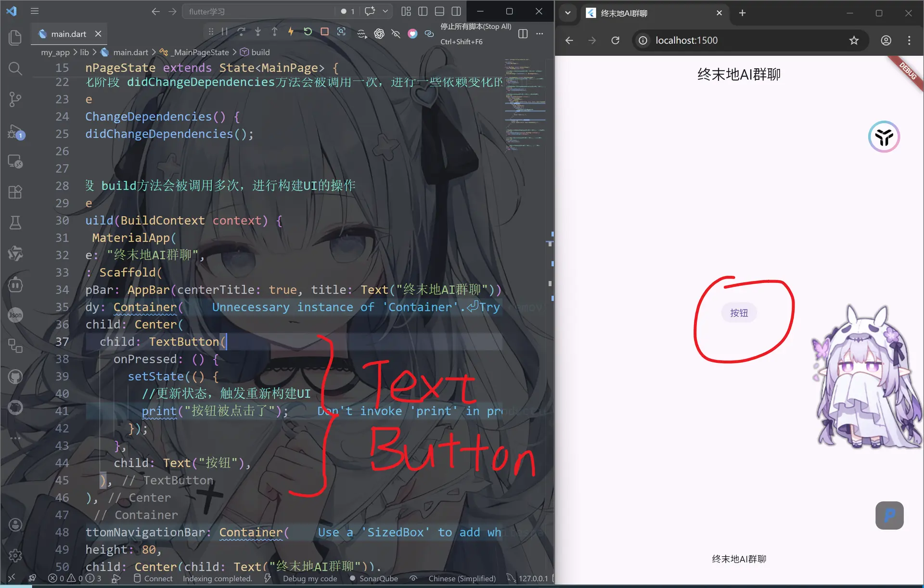Click the ChatGPT icon in the editor toolbar

379,34
